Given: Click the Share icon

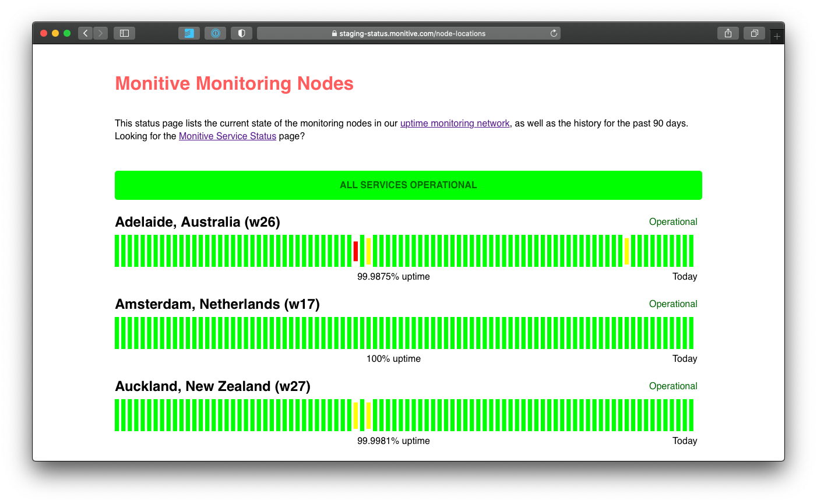Looking at the screenshot, I should click(728, 33).
